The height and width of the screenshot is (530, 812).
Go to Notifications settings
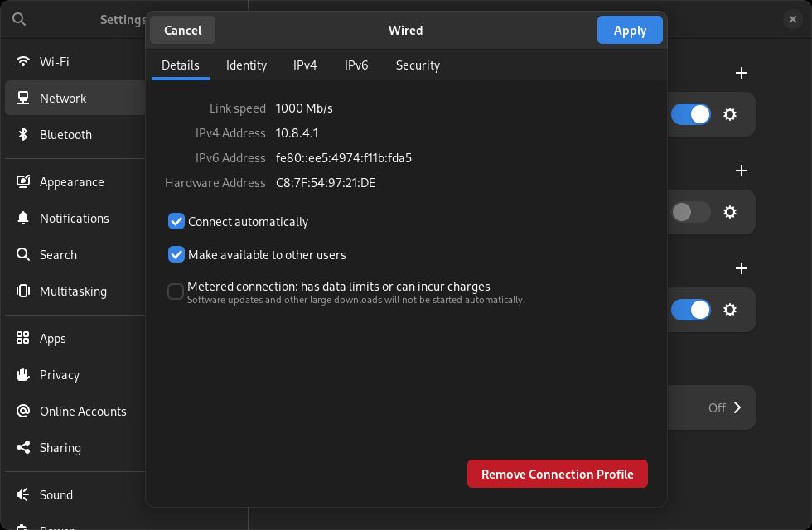[74, 219]
